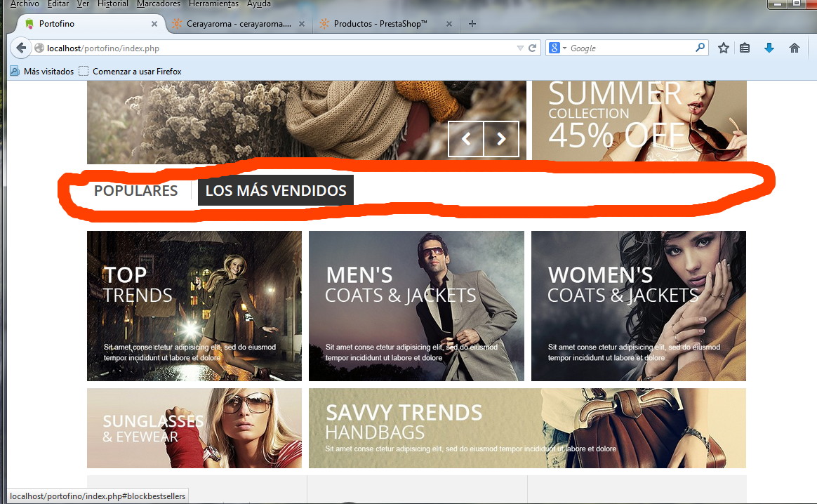The height and width of the screenshot is (504, 817).
Task: Open URL history dropdown arrow
Action: pos(520,48)
